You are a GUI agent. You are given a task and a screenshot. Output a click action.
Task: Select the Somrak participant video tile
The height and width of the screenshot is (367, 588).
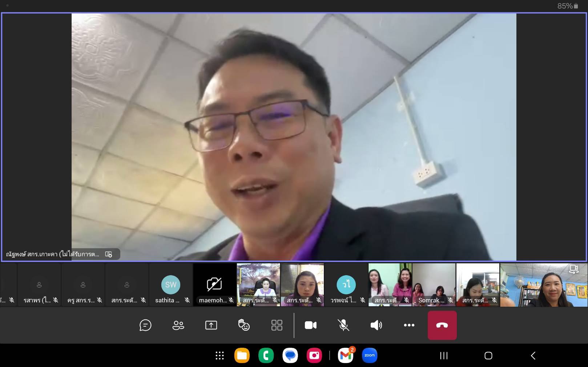tap(434, 285)
